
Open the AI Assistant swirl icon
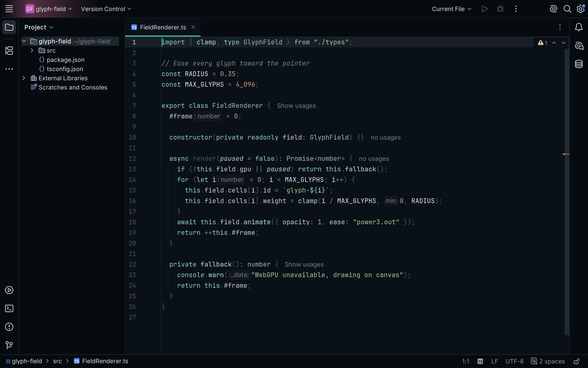553,9
